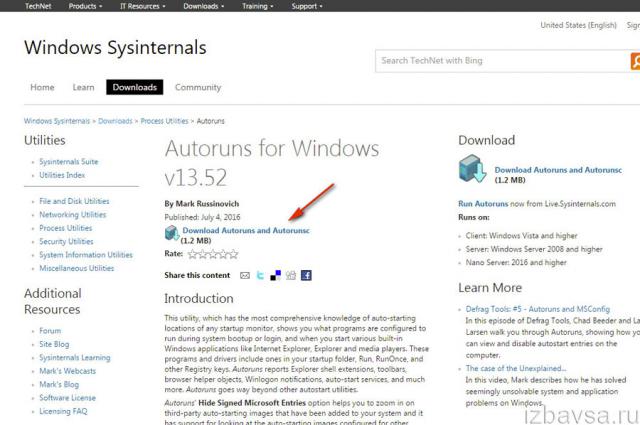Share on Twitter icon
Image resolution: width=640 pixels, height=425 pixels.
click(x=260, y=276)
